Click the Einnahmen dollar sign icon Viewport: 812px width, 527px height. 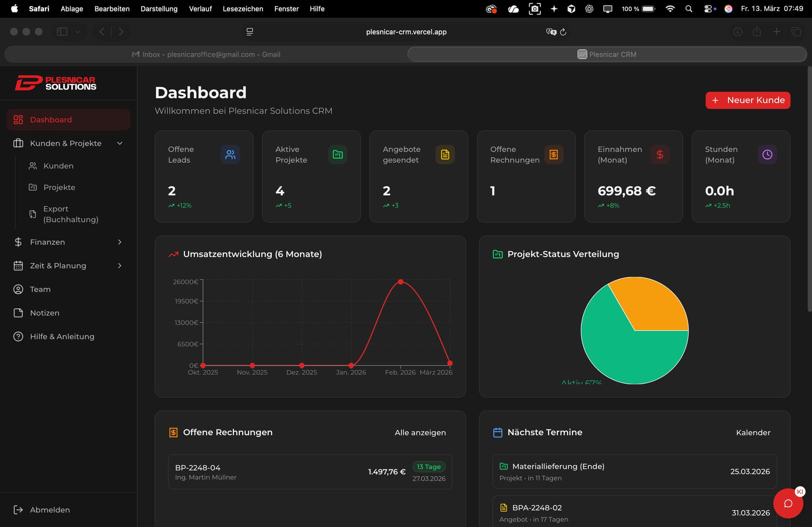(x=660, y=155)
